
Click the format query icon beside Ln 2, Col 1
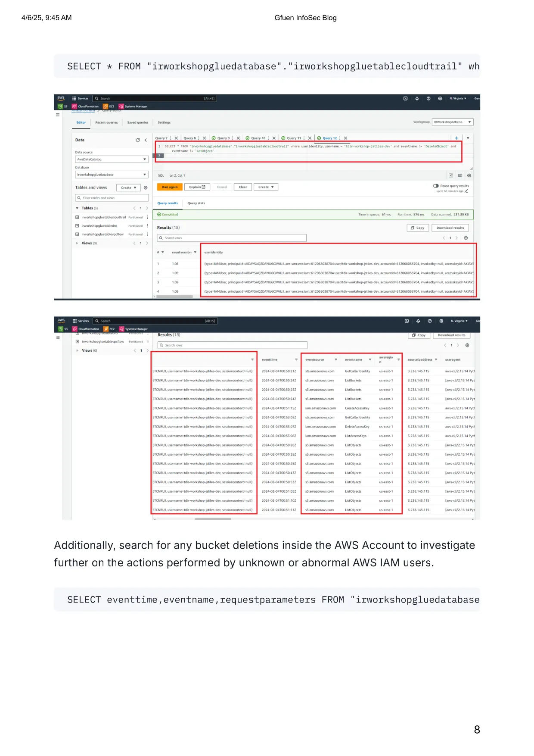(x=451, y=175)
